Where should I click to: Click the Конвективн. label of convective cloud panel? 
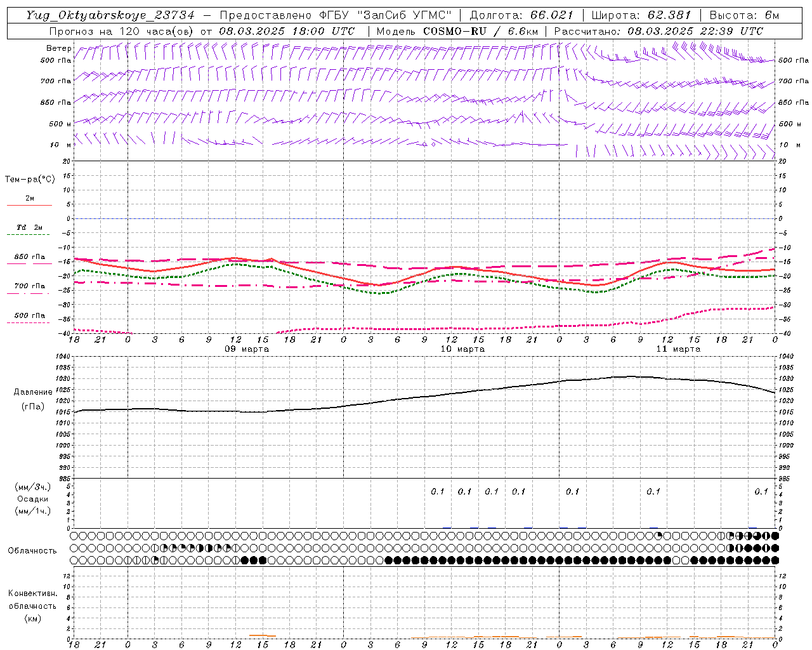point(32,594)
